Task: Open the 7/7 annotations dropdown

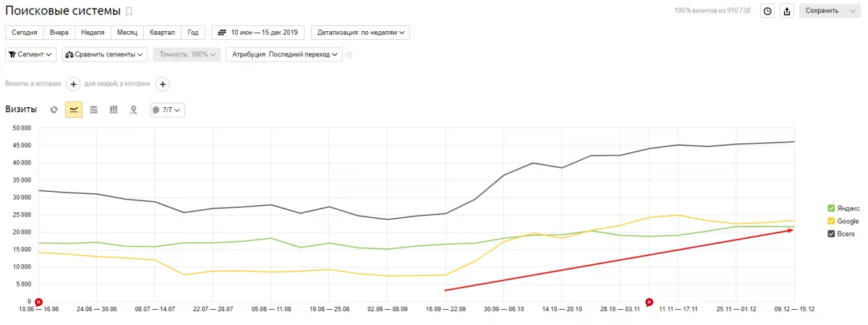Action: [x=167, y=110]
